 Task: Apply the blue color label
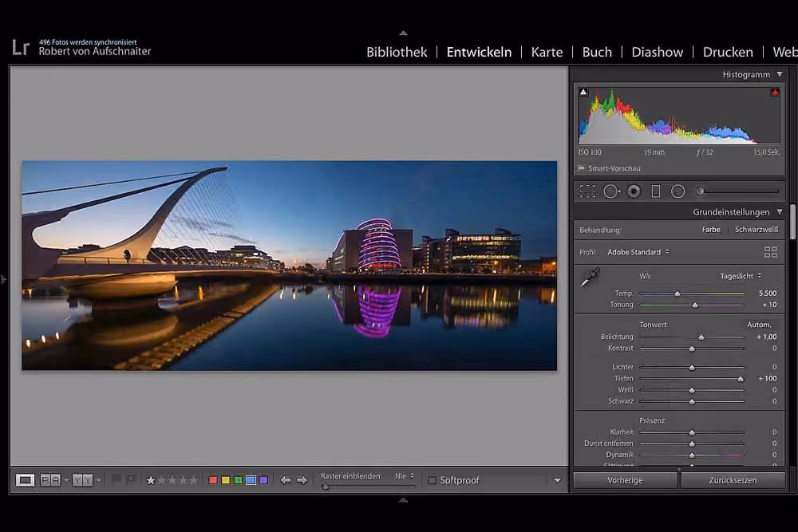[x=251, y=480]
